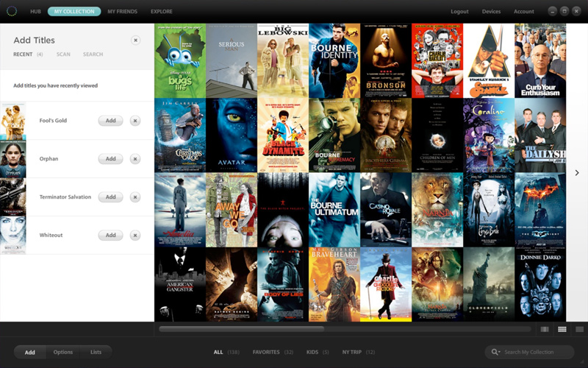Switch to filmstrip view icon
The height and width of the screenshot is (368, 588).
point(545,329)
